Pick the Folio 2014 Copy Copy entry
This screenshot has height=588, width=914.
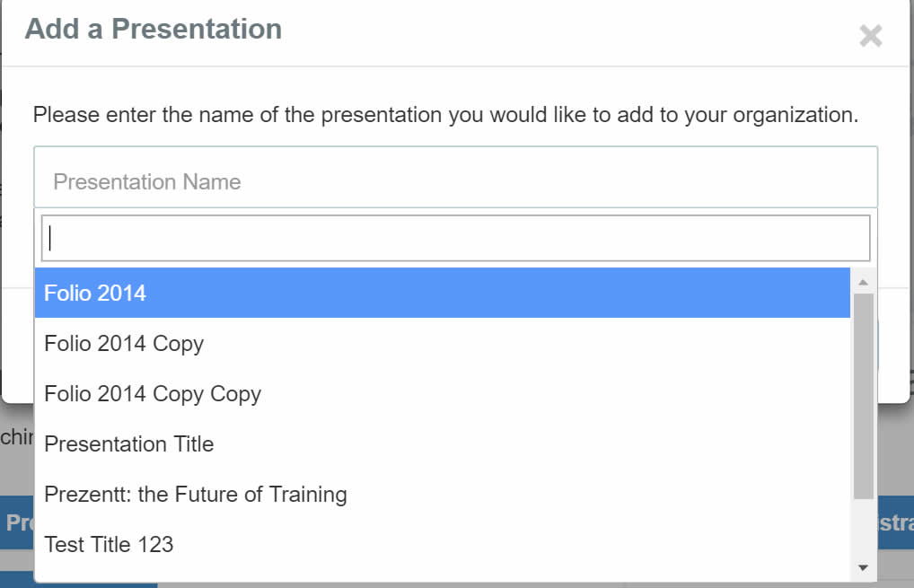click(443, 393)
